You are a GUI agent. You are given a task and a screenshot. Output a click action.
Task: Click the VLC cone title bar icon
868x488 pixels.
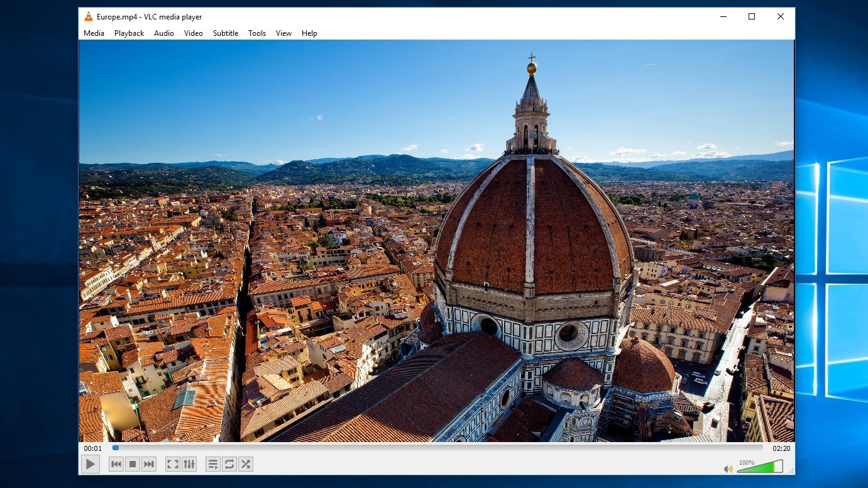[89, 17]
